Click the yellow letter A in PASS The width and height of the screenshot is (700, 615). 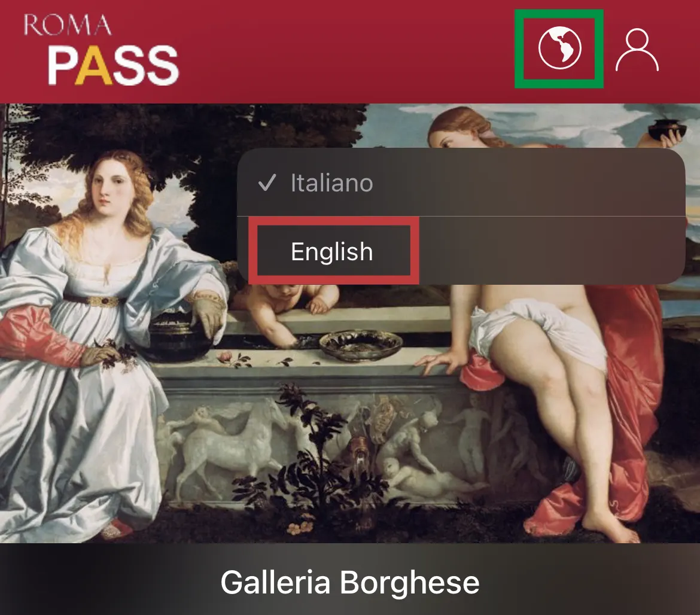[x=92, y=65]
